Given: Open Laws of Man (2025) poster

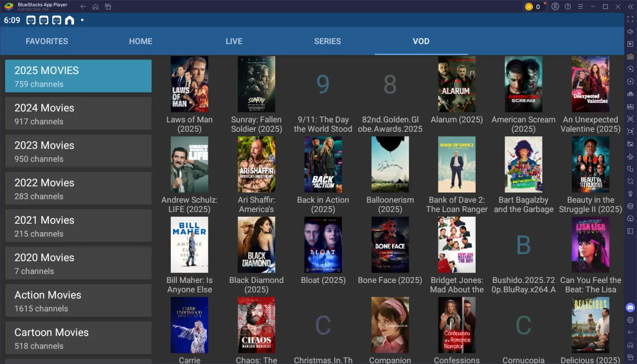Looking at the screenshot, I should point(190,84).
